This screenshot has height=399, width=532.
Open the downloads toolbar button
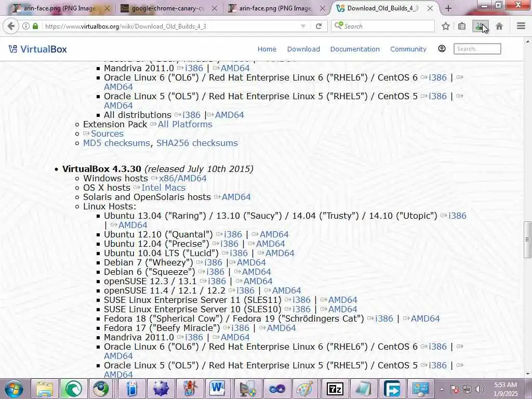(481, 26)
